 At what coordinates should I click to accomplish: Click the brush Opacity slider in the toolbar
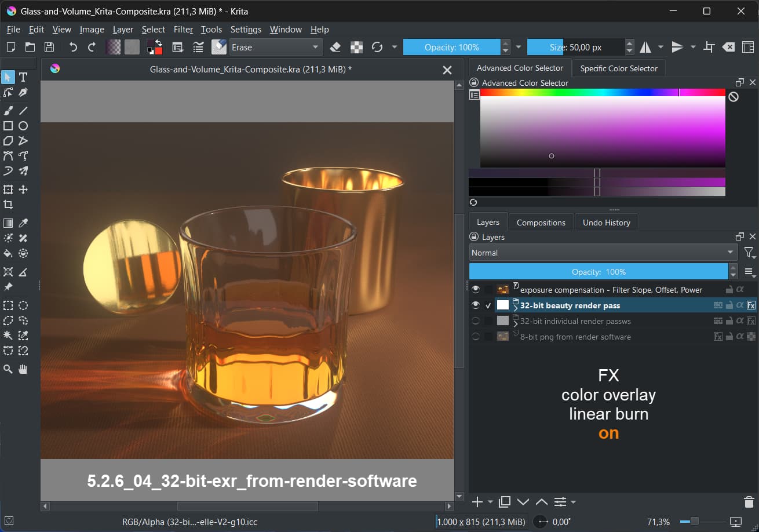click(x=451, y=48)
